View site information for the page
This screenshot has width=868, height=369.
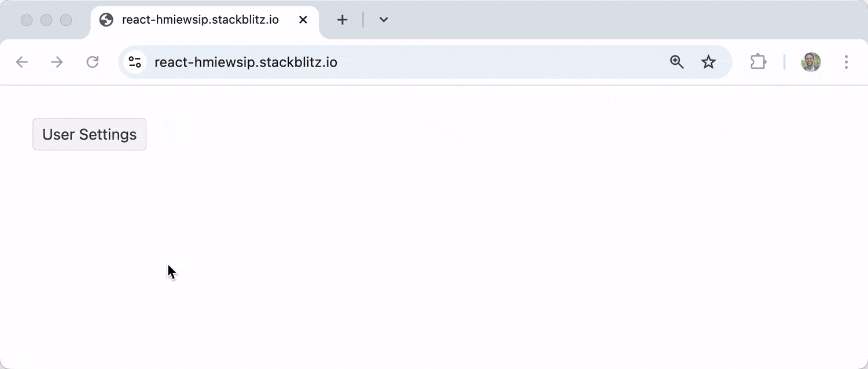pyautogui.click(x=135, y=62)
